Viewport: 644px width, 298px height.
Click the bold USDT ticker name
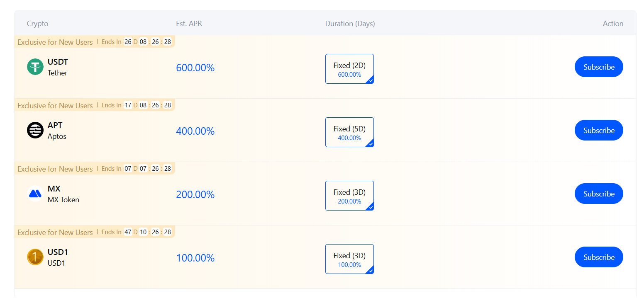point(58,62)
